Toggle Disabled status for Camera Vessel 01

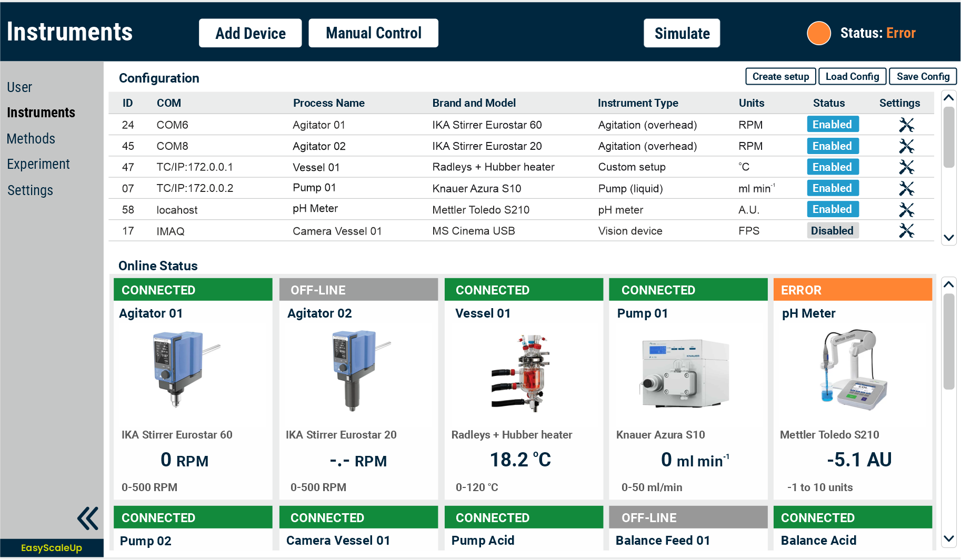click(x=832, y=231)
